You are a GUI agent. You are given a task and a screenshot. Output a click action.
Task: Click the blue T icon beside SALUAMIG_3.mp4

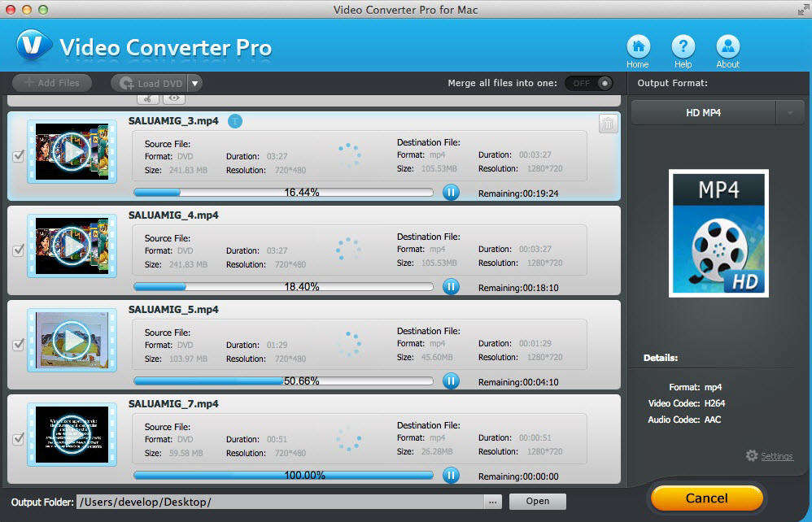[235, 121]
